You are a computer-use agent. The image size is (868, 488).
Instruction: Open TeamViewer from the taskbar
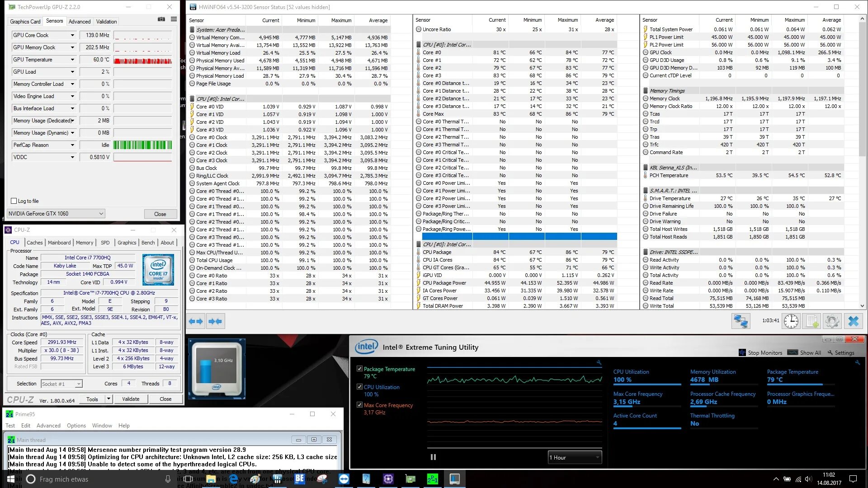344,479
